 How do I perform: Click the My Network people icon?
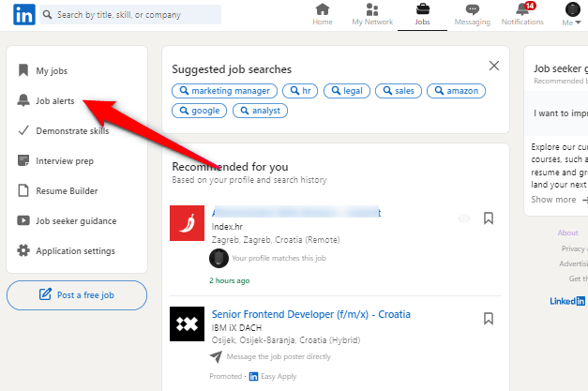coord(372,9)
